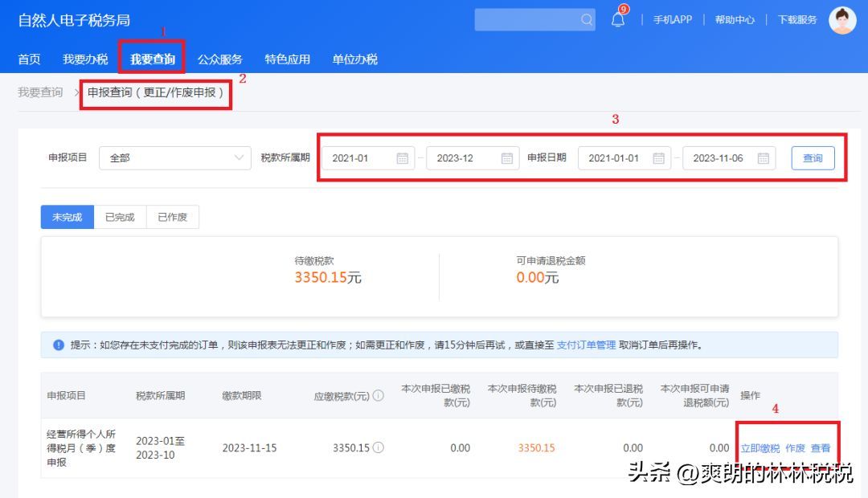Click the 查询 query button
This screenshot has height=498, width=868.
[813, 158]
